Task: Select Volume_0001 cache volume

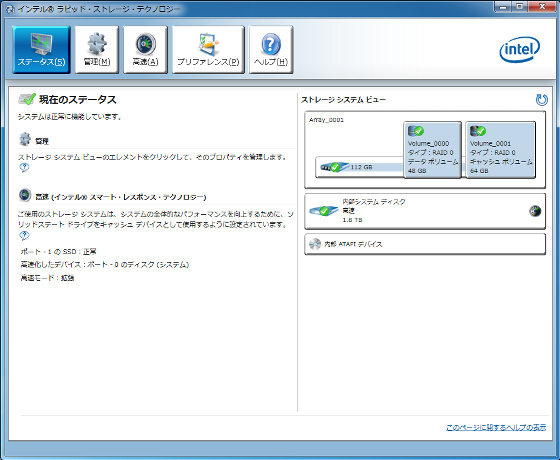Action: coord(500,150)
